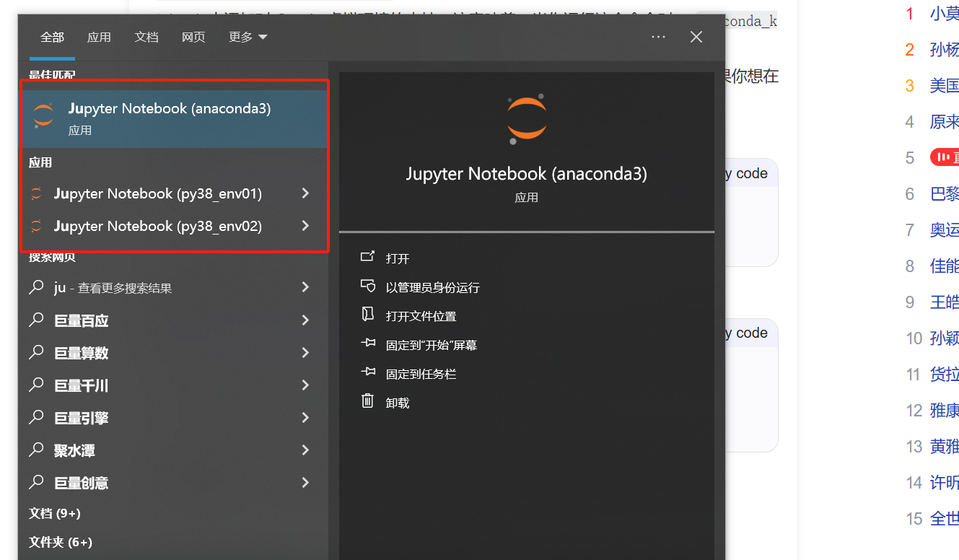The height and width of the screenshot is (560, 959).
Task: Open trending item 6 巴黎 in sidebar
Action: pos(945,193)
